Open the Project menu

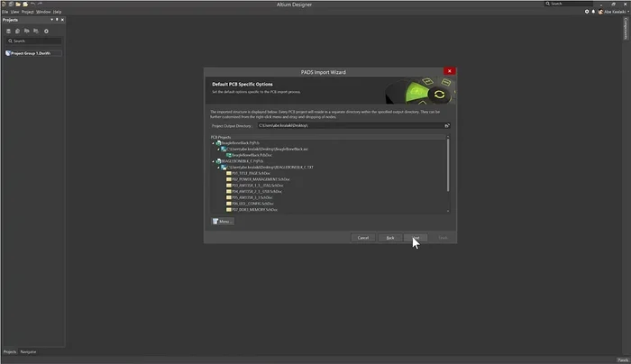coord(26,12)
